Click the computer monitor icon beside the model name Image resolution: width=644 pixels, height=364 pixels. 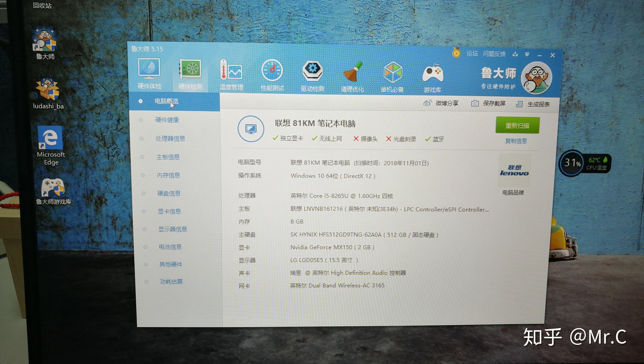coord(251,129)
